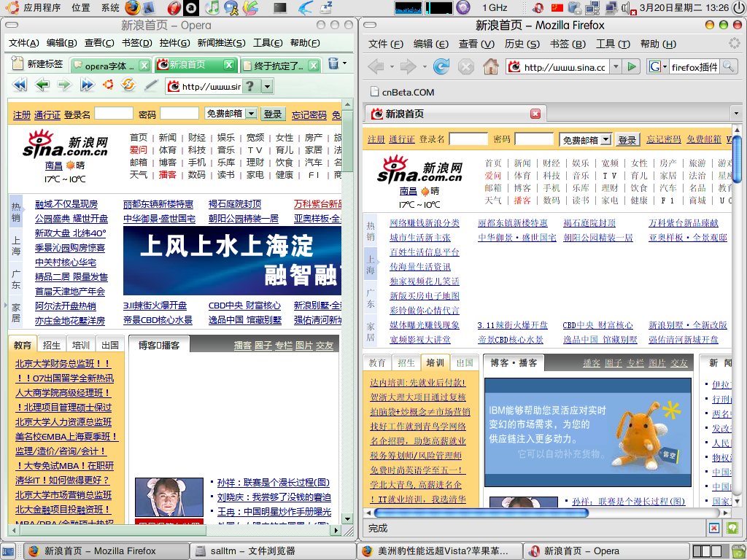
Task: Open the trash icon in bottom panel
Action: (x=739, y=551)
